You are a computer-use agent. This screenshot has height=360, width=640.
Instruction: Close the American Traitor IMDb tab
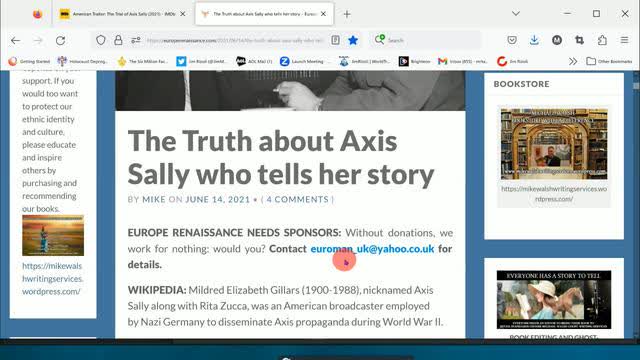coord(183,14)
